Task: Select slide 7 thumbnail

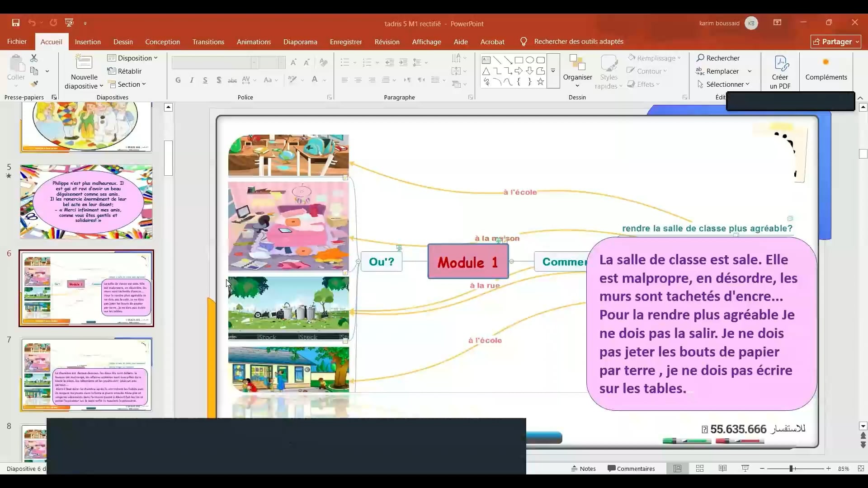Action: 86,374
